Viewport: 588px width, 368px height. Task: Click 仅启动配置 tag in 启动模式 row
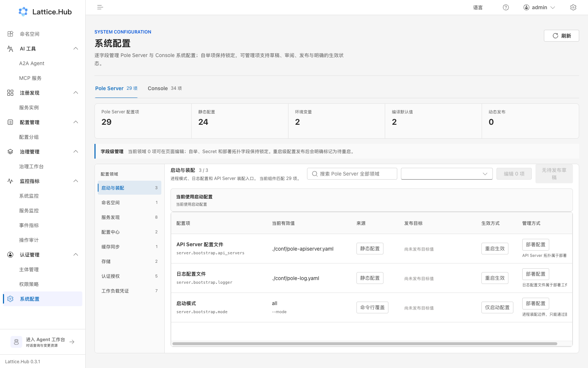point(497,307)
